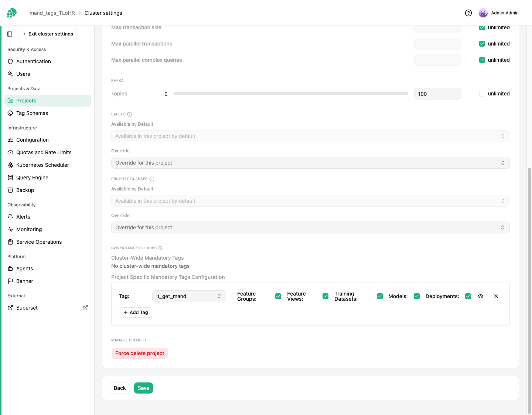Uncheck unlimited for Max parallel transactions
532x415 pixels.
482,44
